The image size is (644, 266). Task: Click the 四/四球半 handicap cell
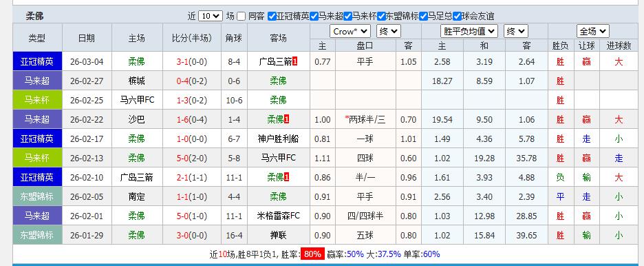coord(365,216)
